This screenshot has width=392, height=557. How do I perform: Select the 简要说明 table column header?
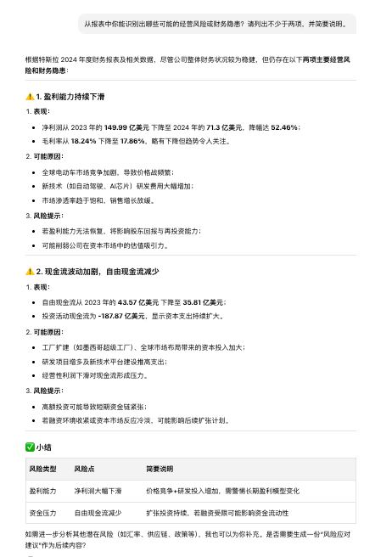coord(160,469)
